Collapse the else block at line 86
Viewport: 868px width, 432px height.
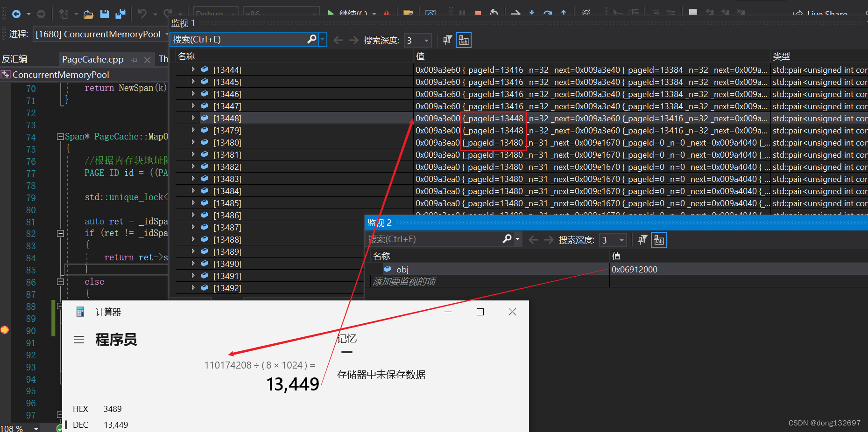click(x=60, y=281)
